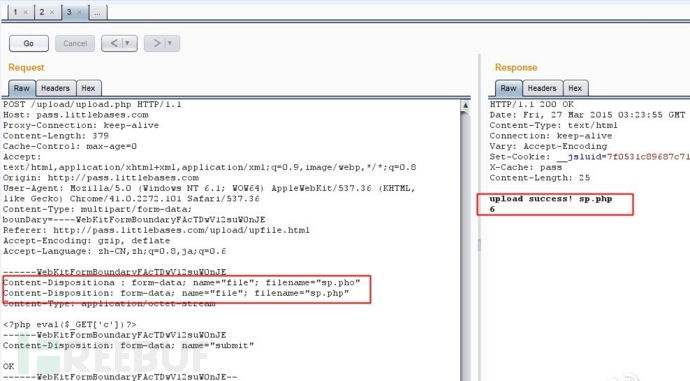
Task: Click the response Date: Fri, 27 Mar 2015 line
Action: [x=587, y=115]
